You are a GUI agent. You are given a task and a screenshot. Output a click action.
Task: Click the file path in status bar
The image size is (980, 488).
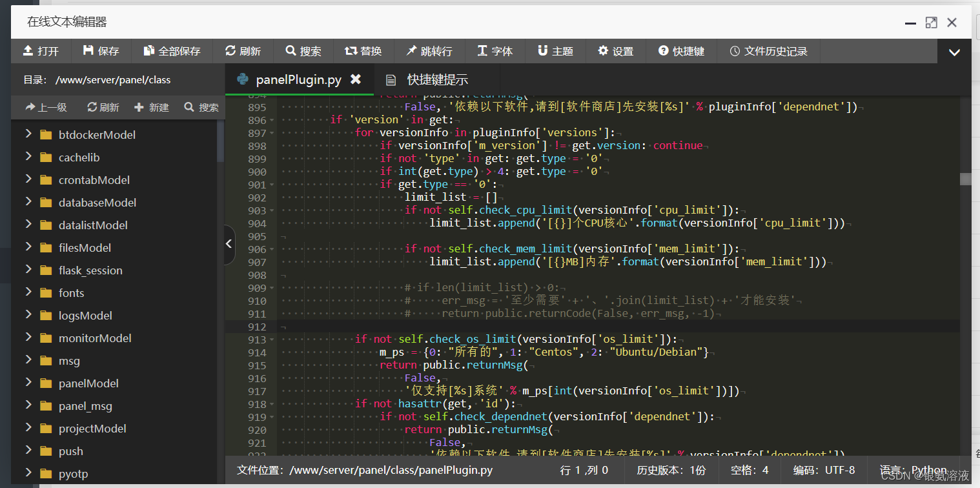click(365, 470)
